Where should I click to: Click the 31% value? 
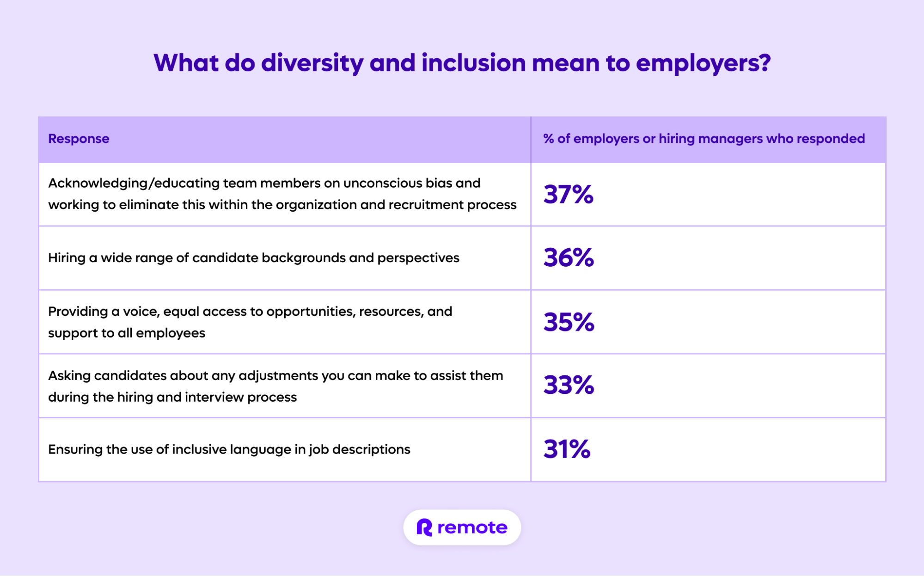[x=567, y=449]
